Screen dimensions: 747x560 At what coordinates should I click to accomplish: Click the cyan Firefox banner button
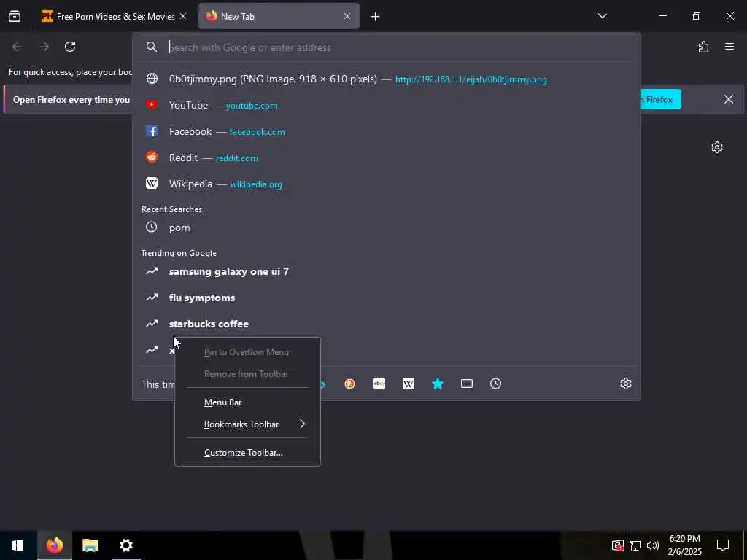(661, 99)
